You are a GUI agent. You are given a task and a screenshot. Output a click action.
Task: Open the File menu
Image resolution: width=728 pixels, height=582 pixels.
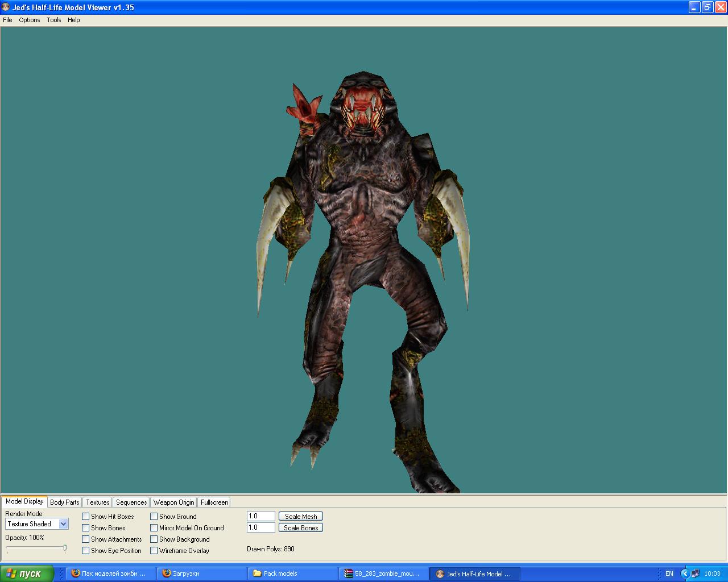tap(7, 20)
